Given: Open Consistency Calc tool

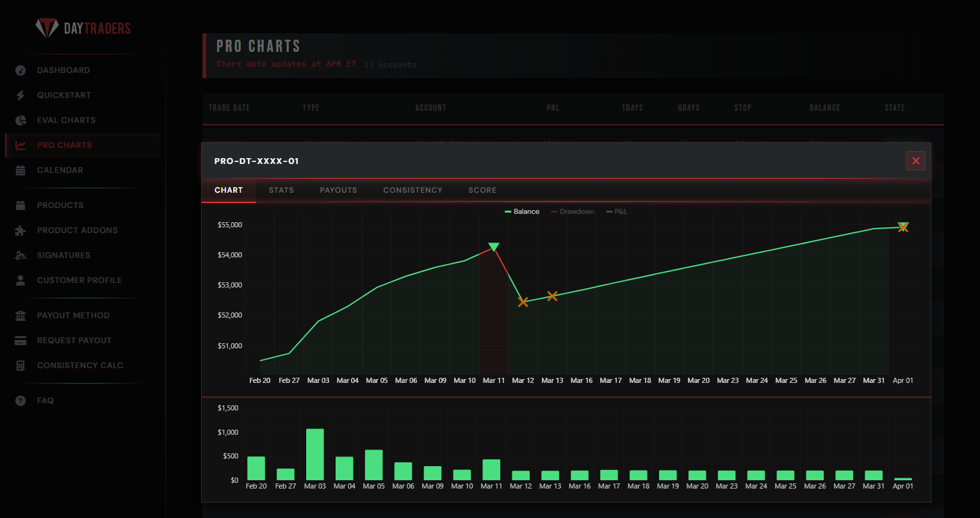Looking at the screenshot, I should click(x=80, y=366).
